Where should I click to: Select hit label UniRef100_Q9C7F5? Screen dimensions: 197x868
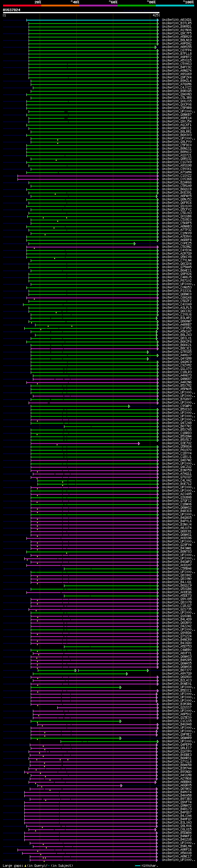pyautogui.click(x=176, y=34)
